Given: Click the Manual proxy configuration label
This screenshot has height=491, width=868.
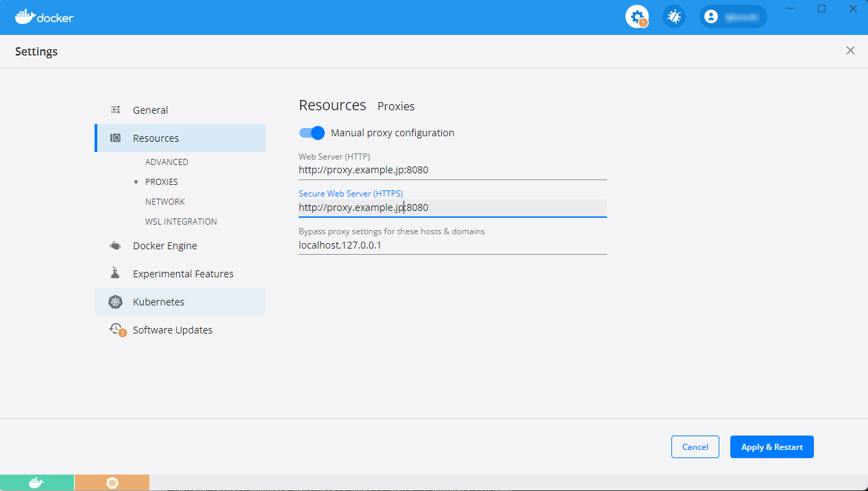Looking at the screenshot, I should point(393,133).
